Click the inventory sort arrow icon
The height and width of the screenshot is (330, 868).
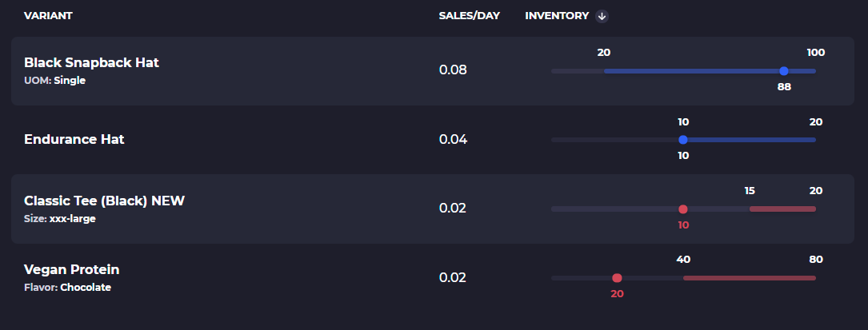pyautogui.click(x=602, y=16)
